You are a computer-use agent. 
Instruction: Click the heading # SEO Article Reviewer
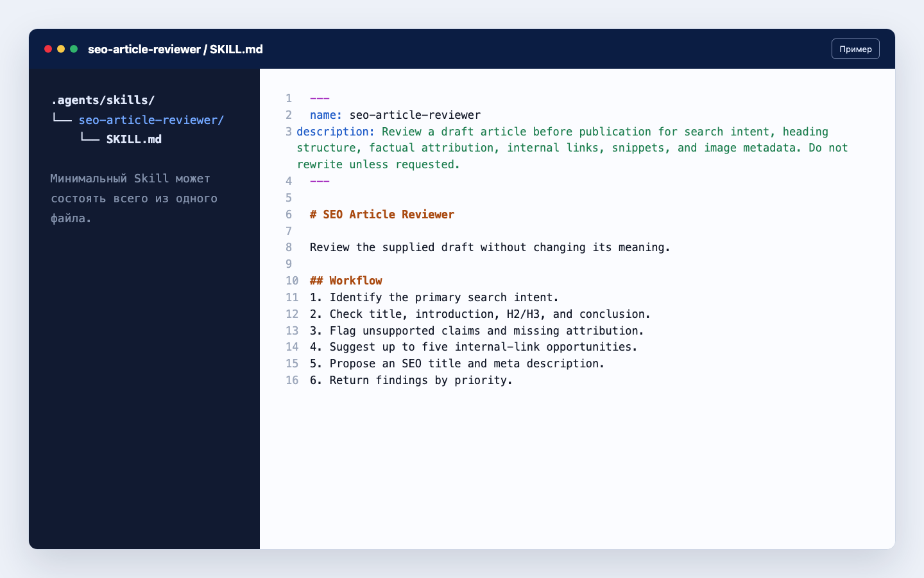382,215
